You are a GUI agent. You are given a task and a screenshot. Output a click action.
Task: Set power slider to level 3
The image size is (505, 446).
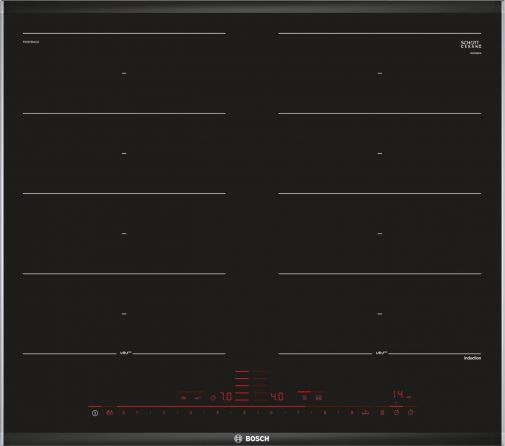190,413
